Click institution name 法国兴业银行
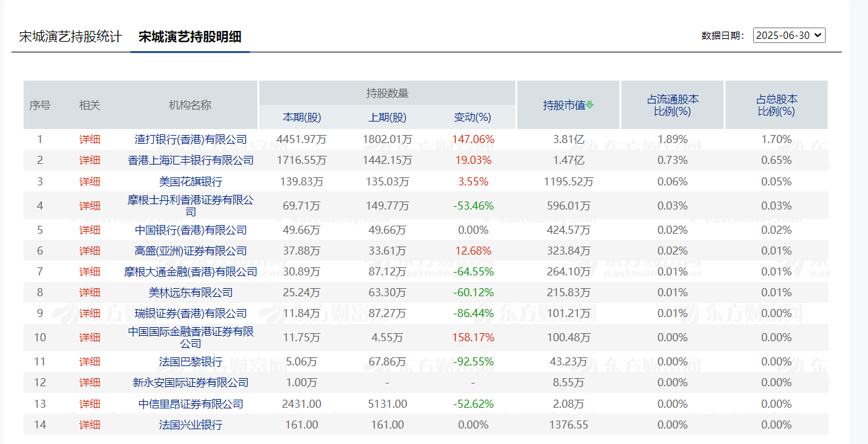This screenshot has width=868, height=444. tap(191, 425)
